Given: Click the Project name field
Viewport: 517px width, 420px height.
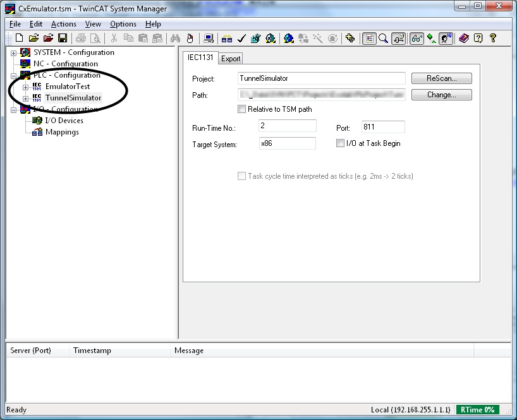Looking at the screenshot, I should point(322,78).
